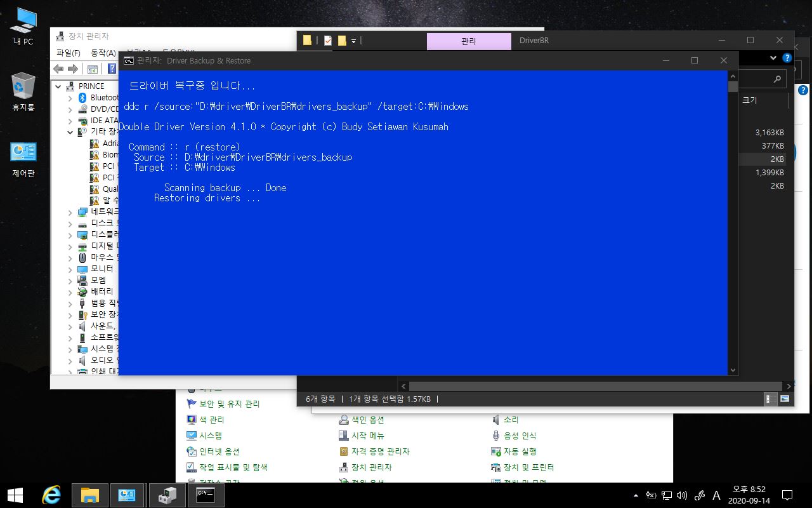Open the 동작(A) menu in Device Manager
The height and width of the screenshot is (508, 812).
tap(103, 53)
